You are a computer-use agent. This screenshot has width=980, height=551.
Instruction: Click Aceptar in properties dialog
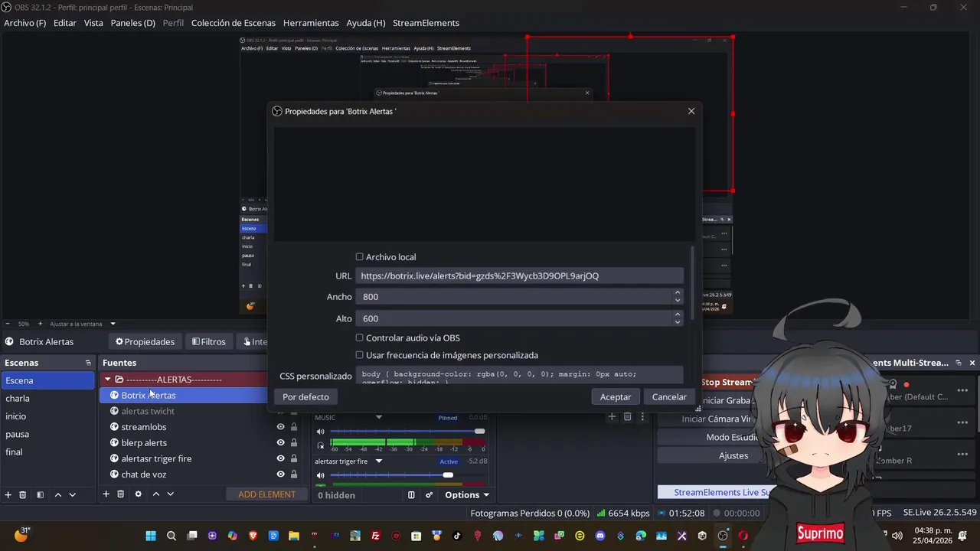pyautogui.click(x=616, y=396)
